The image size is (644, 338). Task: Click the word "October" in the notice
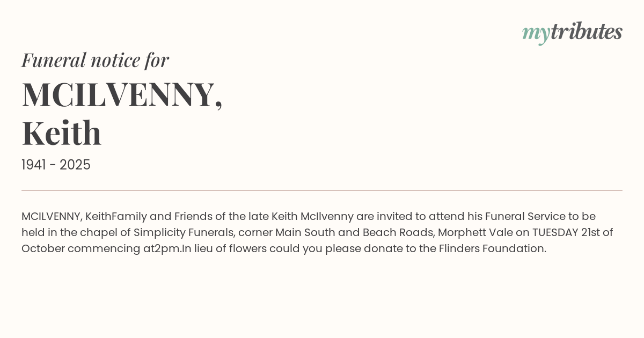pyautogui.click(x=43, y=248)
